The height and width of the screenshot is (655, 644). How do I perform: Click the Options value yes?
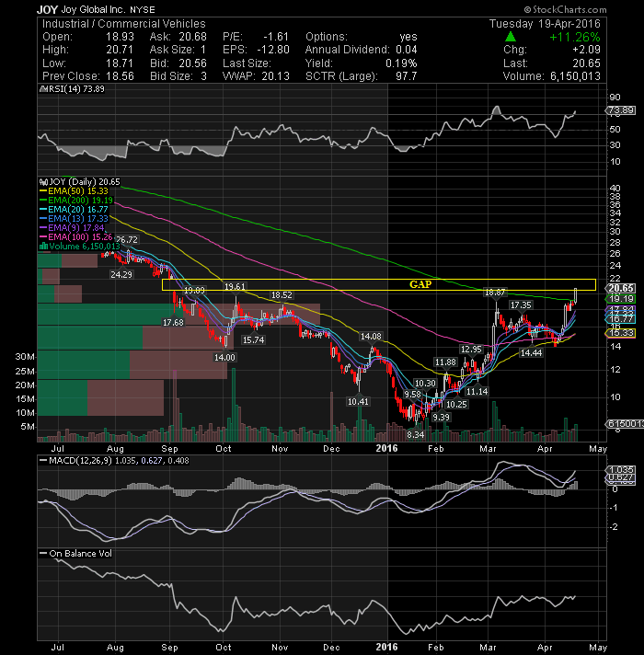tap(408, 37)
